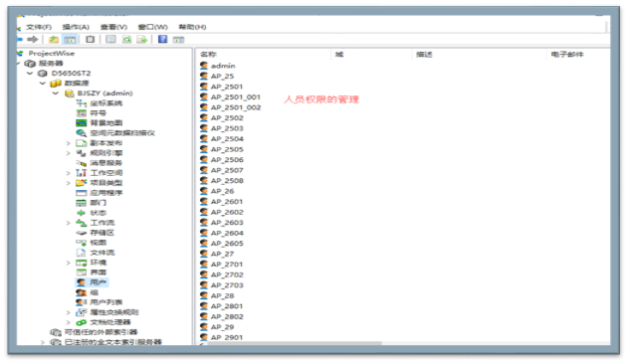Collapse the 数据源 node

[43, 83]
